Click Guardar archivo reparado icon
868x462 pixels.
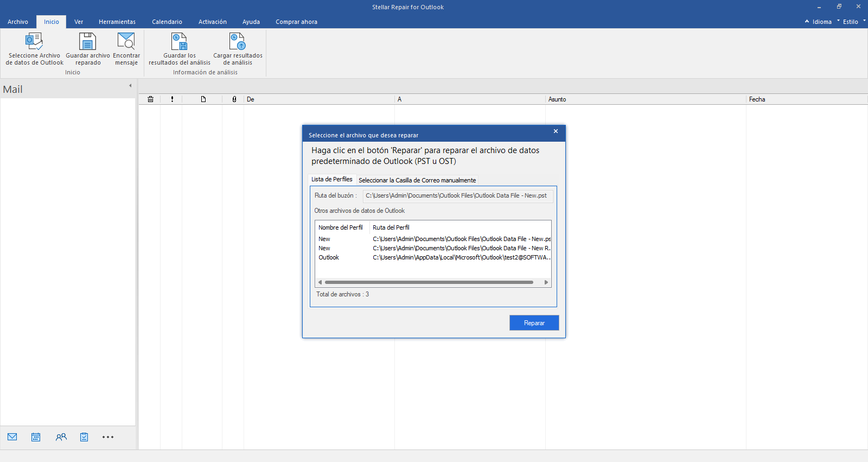pyautogui.click(x=87, y=41)
